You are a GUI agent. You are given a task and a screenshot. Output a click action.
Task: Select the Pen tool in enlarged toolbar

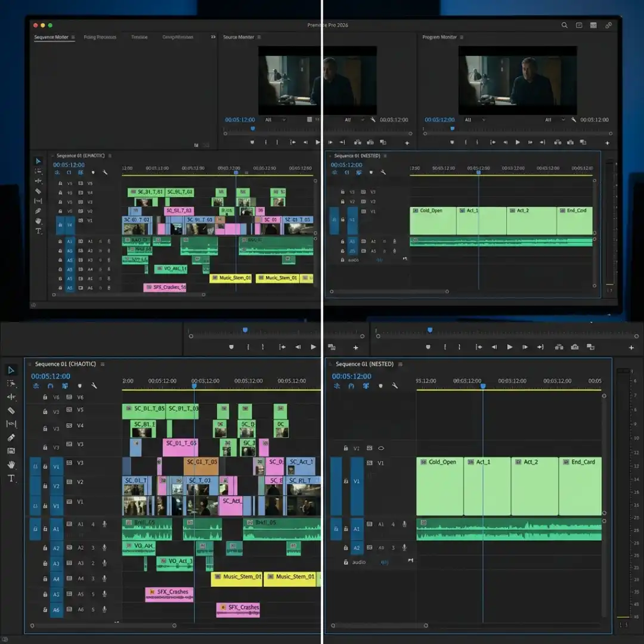pos(11,438)
